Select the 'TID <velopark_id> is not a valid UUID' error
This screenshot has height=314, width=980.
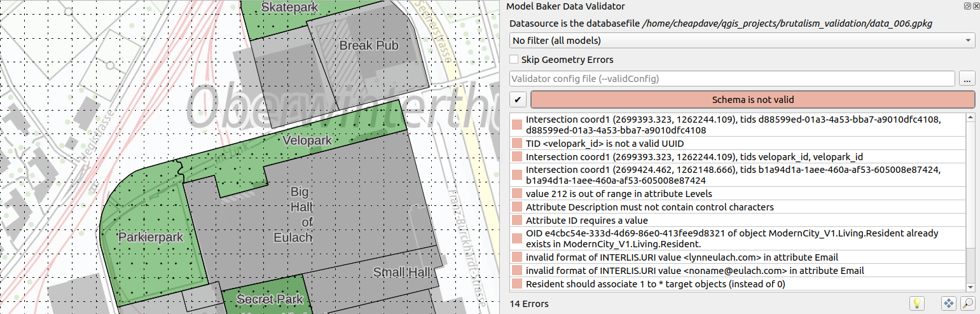605,144
